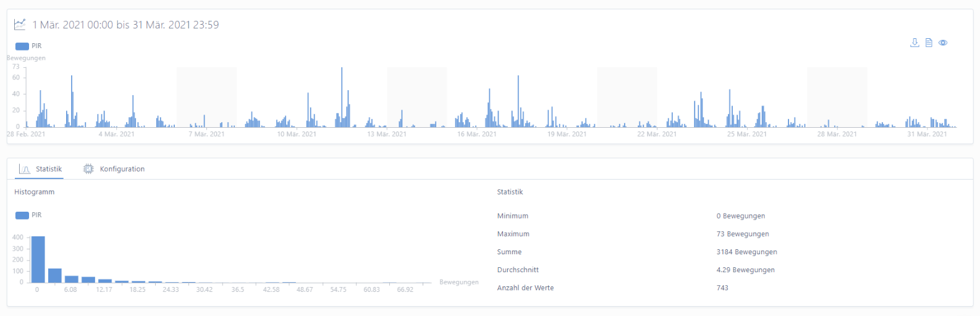
Task: Switch to the Konfiguration tab
Action: (x=122, y=169)
